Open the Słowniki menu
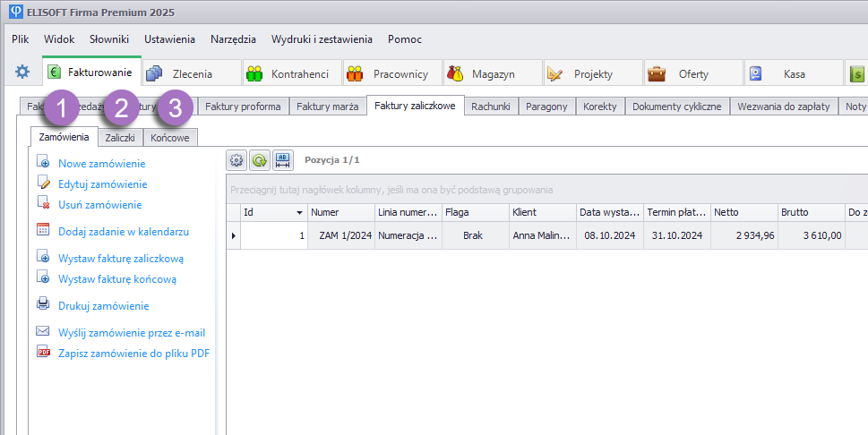868x435 pixels. (109, 39)
